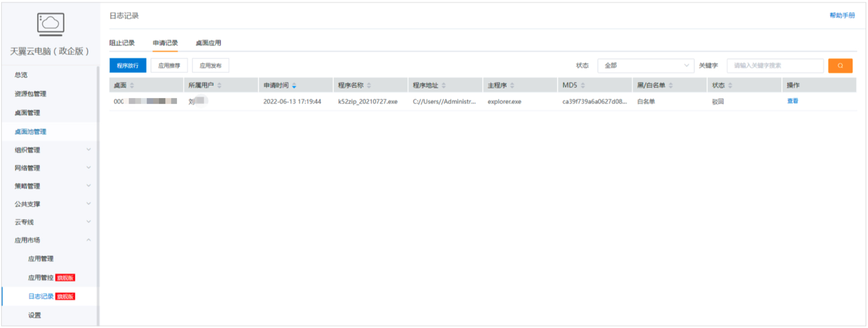
Task: Click 查看 in the record's 操作 column
Action: pos(793,101)
